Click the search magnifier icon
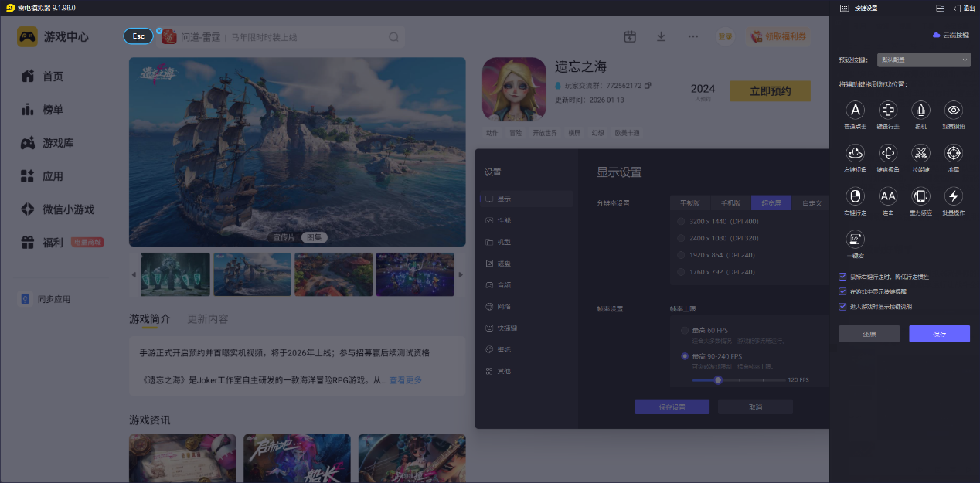Image resolution: width=980 pixels, height=483 pixels. [393, 37]
